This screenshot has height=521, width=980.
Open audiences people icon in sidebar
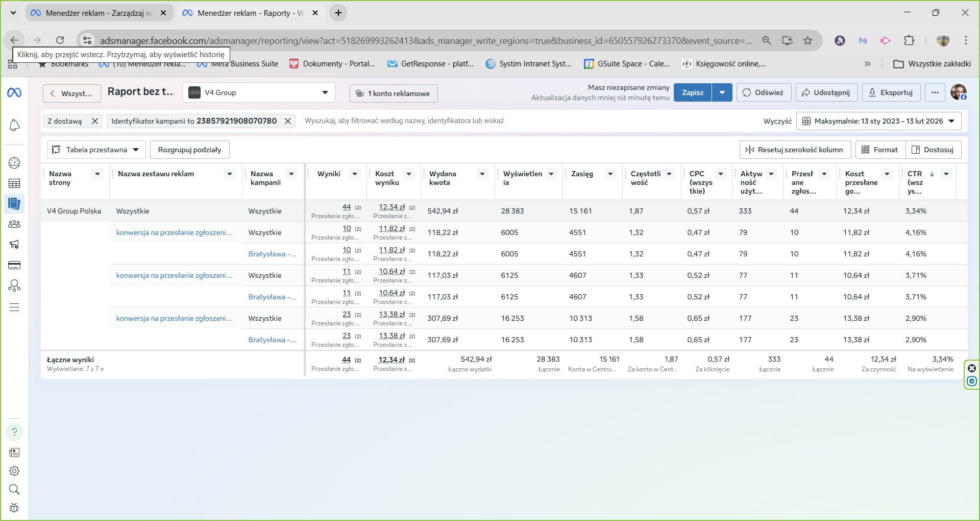point(14,224)
